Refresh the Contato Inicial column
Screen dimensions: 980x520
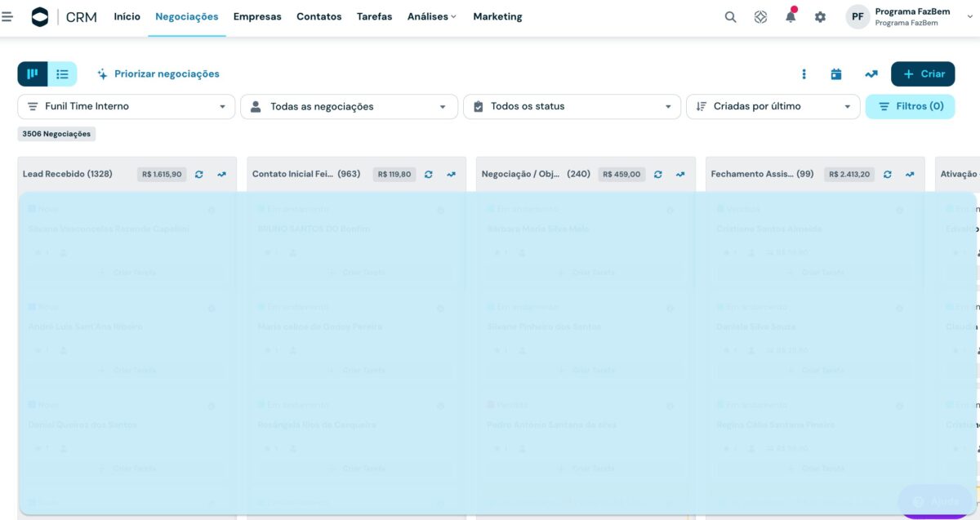tap(429, 174)
